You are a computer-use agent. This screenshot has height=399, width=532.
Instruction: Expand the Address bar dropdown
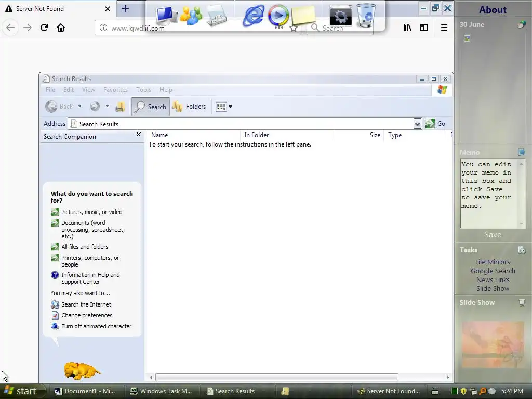(417, 124)
